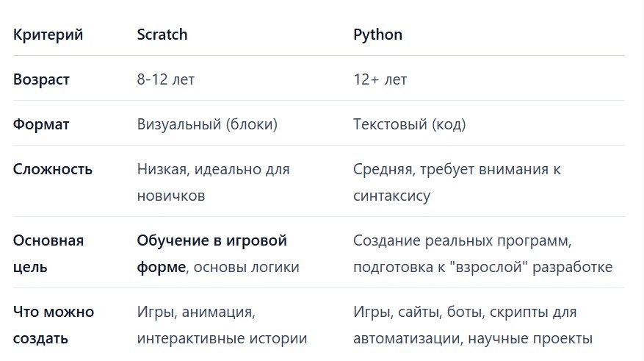Click bold Обучение в игровой форме text
644x361 pixels.
point(212,254)
